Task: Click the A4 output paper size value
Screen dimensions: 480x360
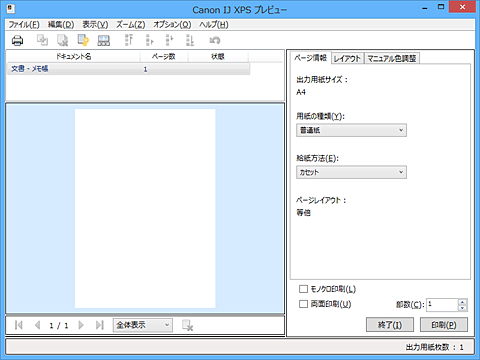Action: (x=301, y=92)
